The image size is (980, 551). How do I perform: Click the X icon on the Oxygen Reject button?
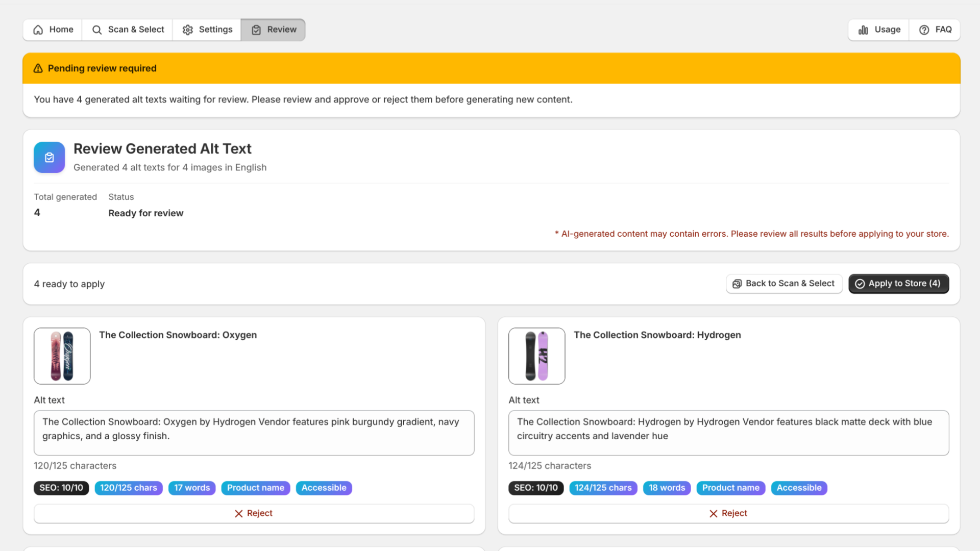click(x=238, y=513)
